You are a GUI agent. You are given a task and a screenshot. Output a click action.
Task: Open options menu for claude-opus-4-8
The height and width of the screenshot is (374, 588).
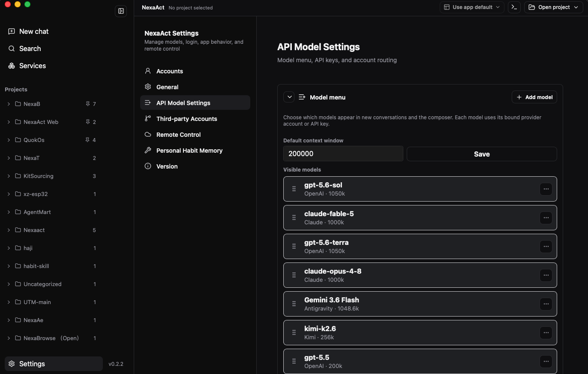coord(546,275)
